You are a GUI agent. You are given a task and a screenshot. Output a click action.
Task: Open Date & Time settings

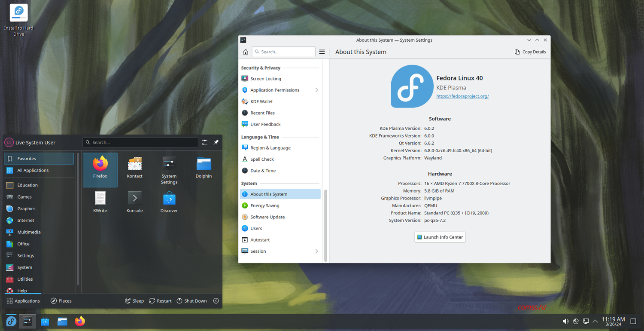(280, 171)
